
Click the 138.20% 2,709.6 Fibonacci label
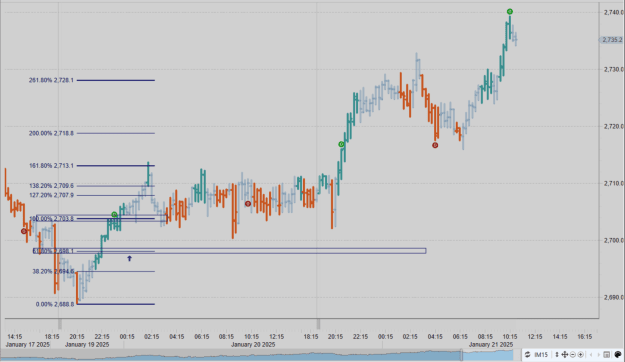point(51,186)
